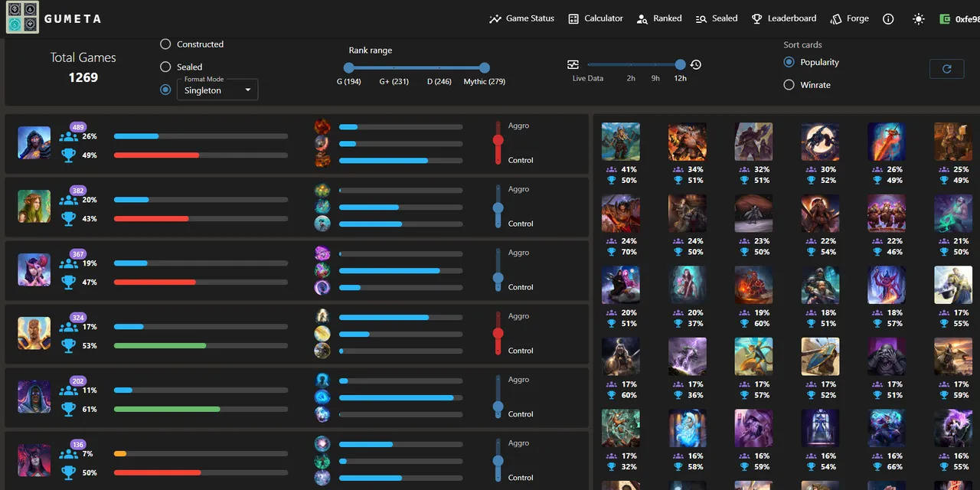Select the god avatar with 202 games
Image resolution: width=980 pixels, height=490 pixels.
coord(34,397)
